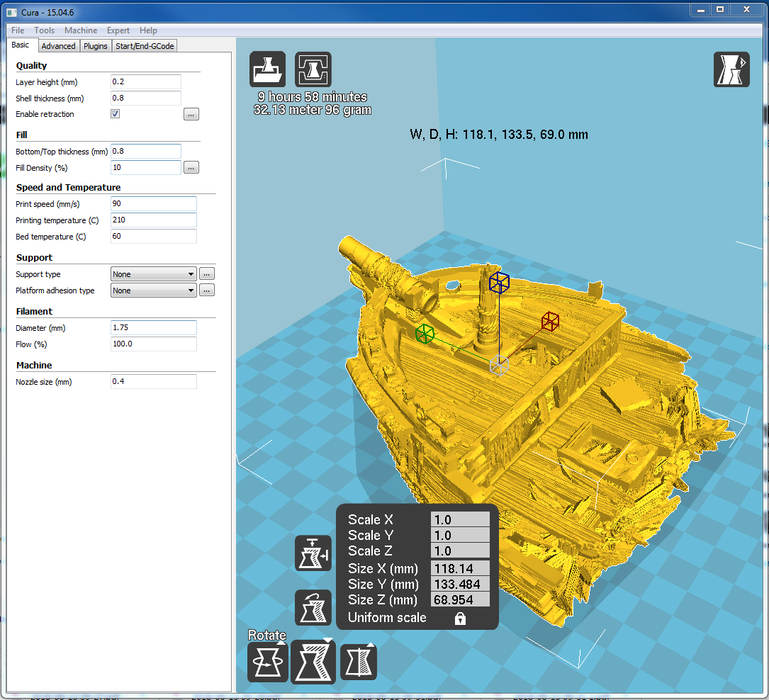Switch to the Advanced tab
The width and height of the screenshot is (769, 700).
tap(58, 46)
